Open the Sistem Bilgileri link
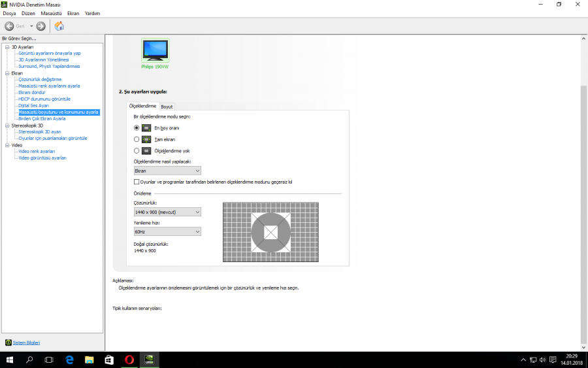 (26, 343)
